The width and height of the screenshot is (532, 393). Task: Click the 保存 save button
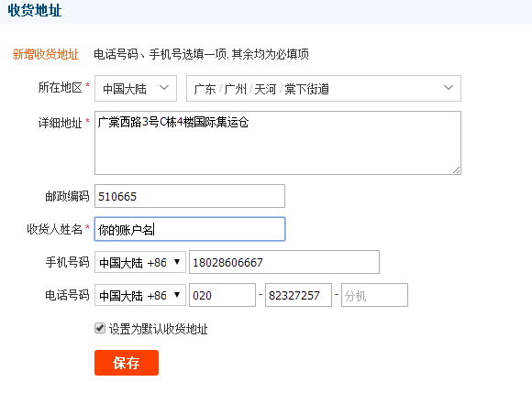pyautogui.click(x=127, y=363)
